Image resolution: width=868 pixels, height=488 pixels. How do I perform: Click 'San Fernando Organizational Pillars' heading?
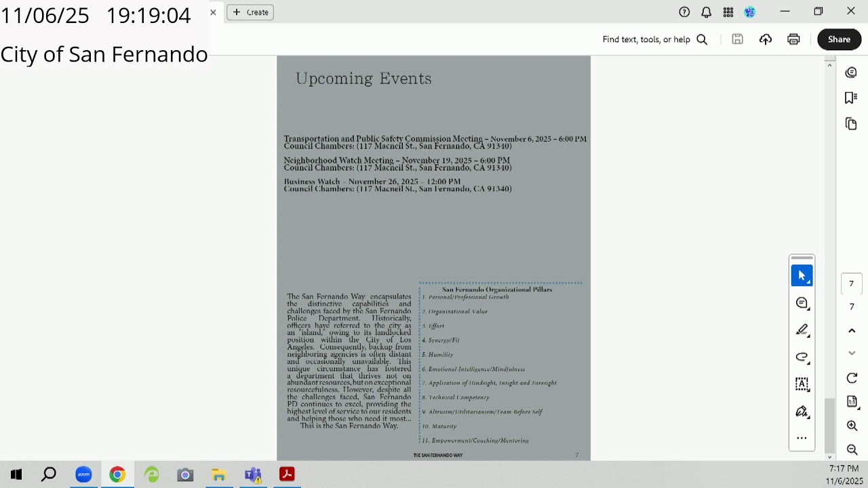[x=497, y=289]
